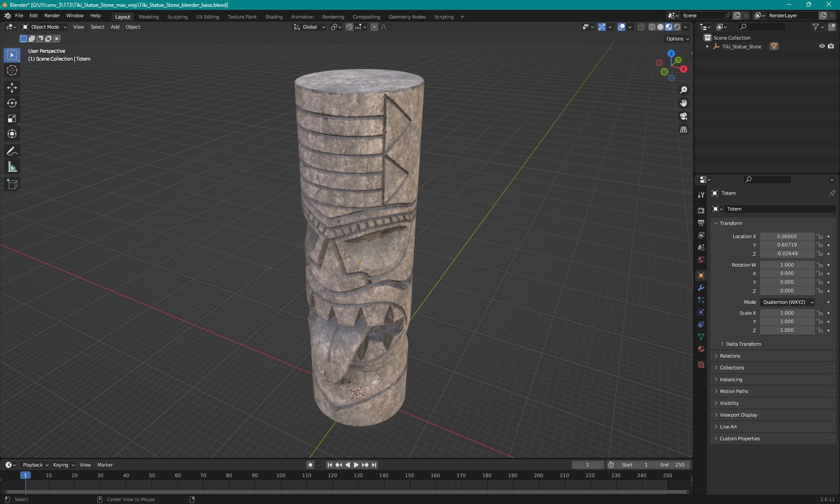Viewport: 840px width, 504px height.
Task: Click the Zoom view magnifier icon
Action: 684,90
